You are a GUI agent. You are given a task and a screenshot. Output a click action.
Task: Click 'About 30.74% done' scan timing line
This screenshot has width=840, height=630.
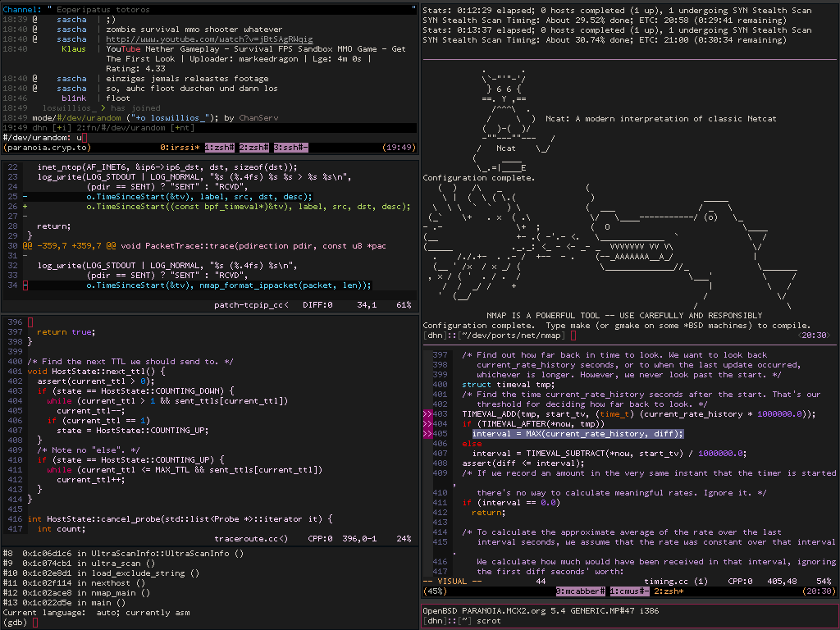[605, 39]
